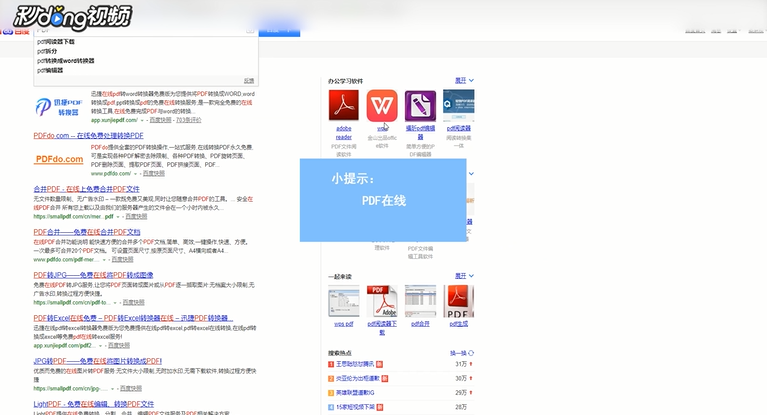Click the pdf合并 text link under 一起来读
The width and height of the screenshot is (767, 415).
[x=420, y=324]
